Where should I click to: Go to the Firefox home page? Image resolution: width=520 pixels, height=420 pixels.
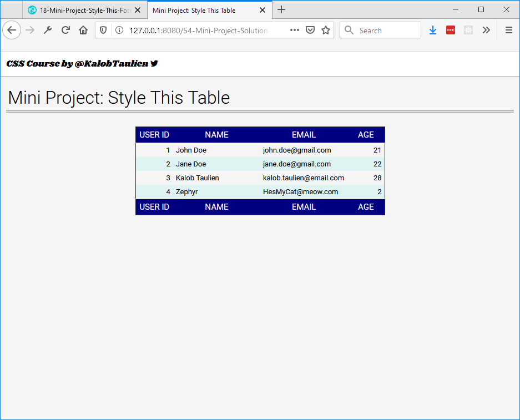[x=83, y=30]
